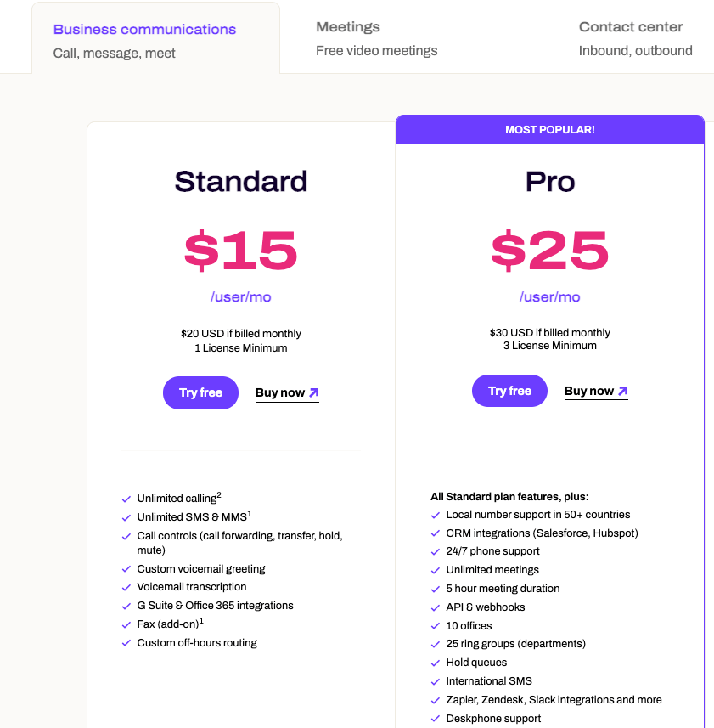Click the checkmark beside Custom voicemail greeting
The image size is (714, 728).
[x=126, y=569]
